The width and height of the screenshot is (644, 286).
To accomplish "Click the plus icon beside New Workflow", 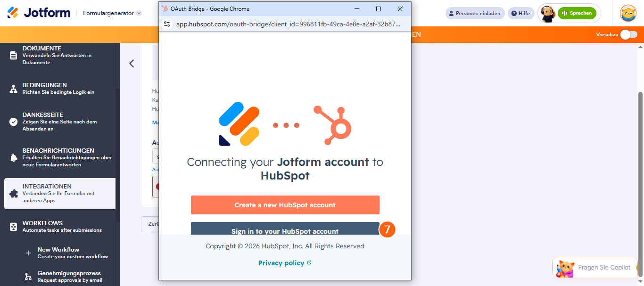I will (x=28, y=253).
